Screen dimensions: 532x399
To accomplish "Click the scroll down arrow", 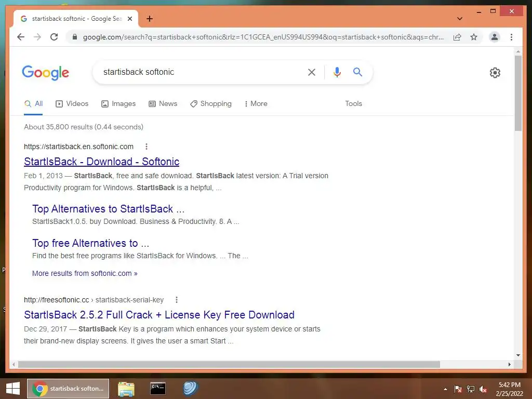I will tap(518, 355).
